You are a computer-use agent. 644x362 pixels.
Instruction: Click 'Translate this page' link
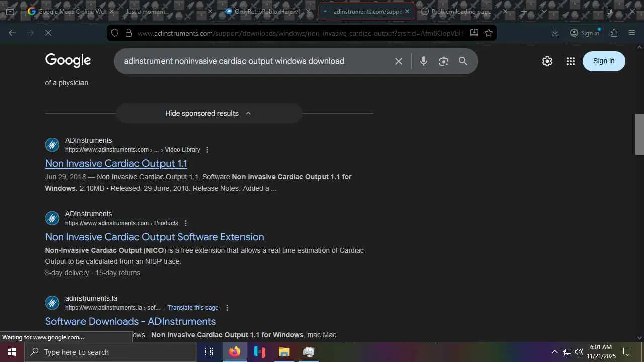coord(193,308)
